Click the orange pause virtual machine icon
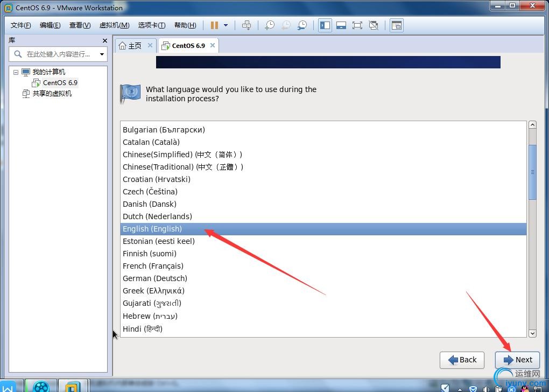The image size is (549, 392). [x=215, y=25]
